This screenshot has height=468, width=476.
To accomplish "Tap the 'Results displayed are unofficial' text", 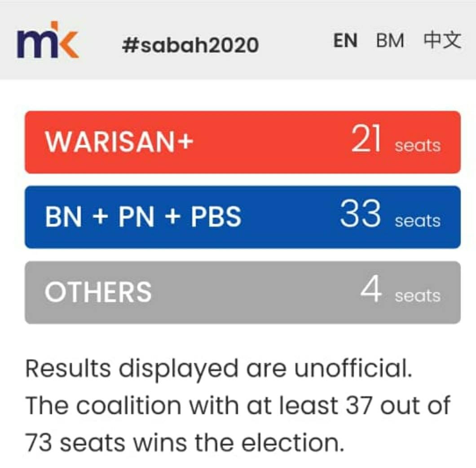I will point(219,369).
